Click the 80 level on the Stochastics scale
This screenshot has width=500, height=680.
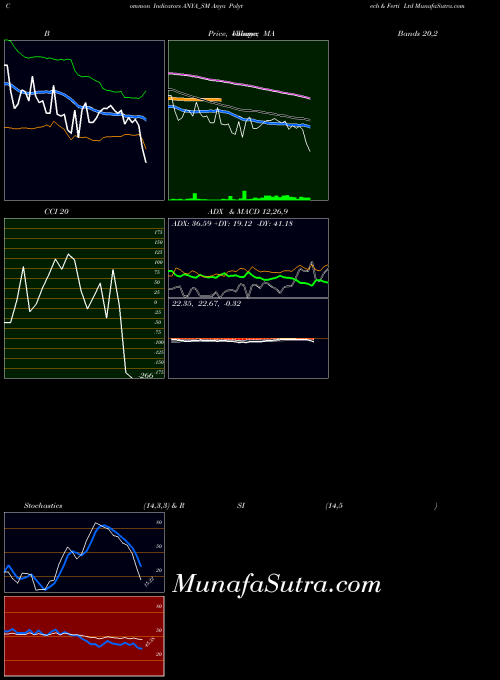(x=159, y=523)
